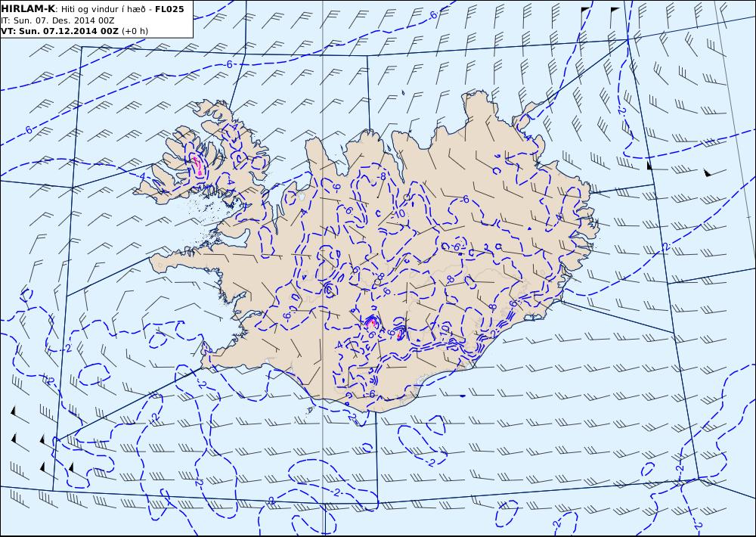This screenshot has width=756, height=537.
Task: Select the FL025 flight level label
Action: (x=169, y=9)
